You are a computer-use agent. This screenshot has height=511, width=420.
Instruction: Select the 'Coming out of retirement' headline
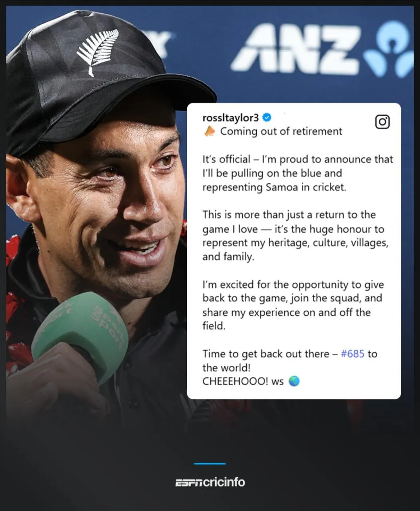click(x=281, y=131)
